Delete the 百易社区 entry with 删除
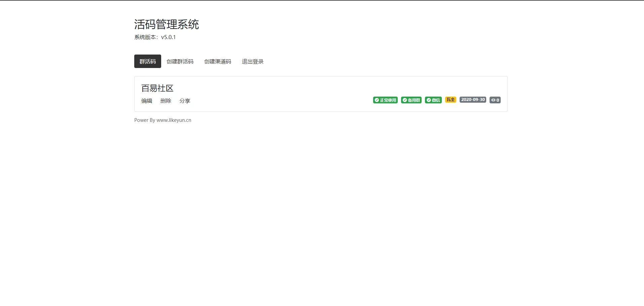This screenshot has width=644, height=306. 166,101
